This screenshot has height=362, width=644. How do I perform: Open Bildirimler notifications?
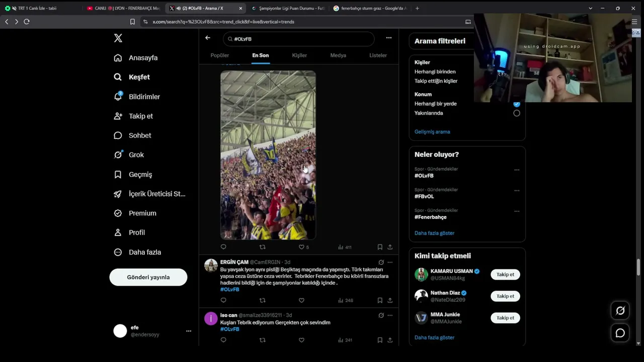click(x=137, y=97)
